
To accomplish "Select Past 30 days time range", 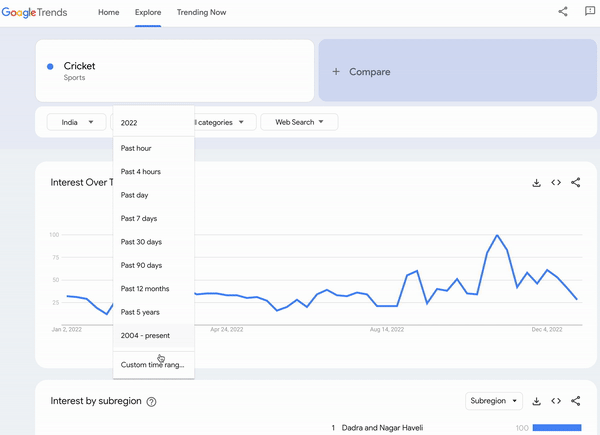I will click(153, 242).
